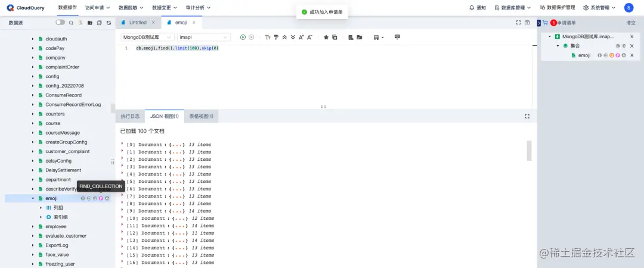
Task: Open the save options dropdown arrow
Action: (x=382, y=38)
